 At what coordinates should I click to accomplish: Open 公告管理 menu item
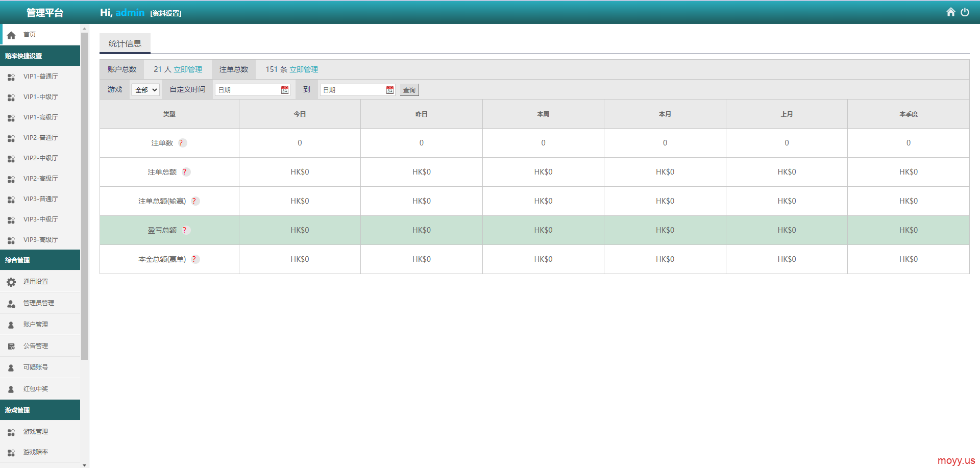40,346
